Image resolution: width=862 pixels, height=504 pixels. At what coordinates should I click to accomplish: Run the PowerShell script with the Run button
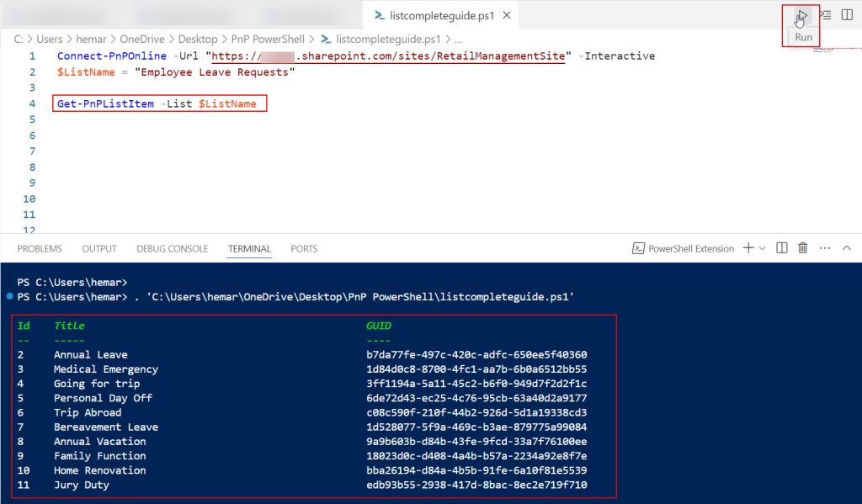[x=802, y=15]
